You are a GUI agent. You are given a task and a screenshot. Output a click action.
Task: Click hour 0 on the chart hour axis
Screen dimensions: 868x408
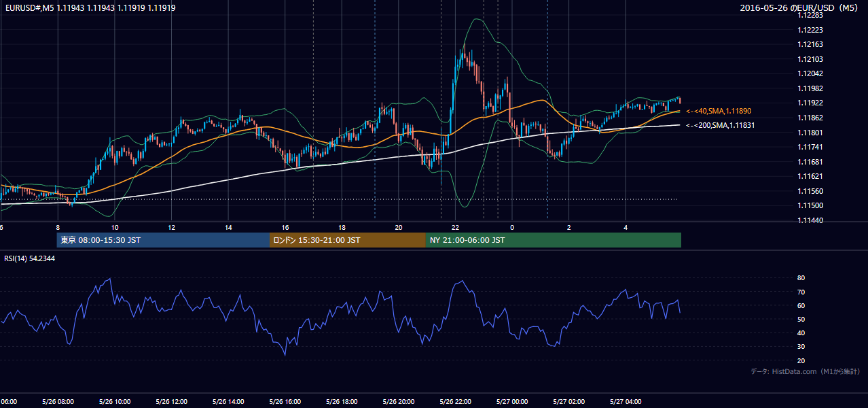[513, 227]
